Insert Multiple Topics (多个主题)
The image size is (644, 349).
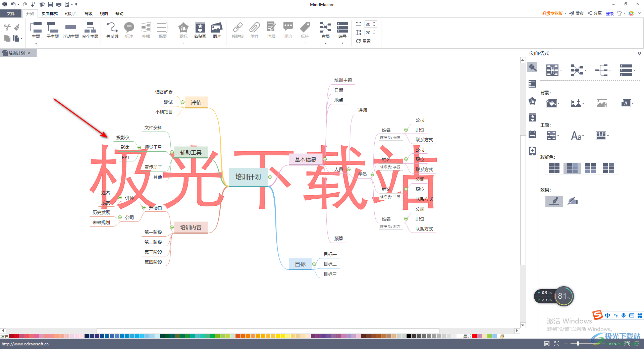tap(90, 30)
